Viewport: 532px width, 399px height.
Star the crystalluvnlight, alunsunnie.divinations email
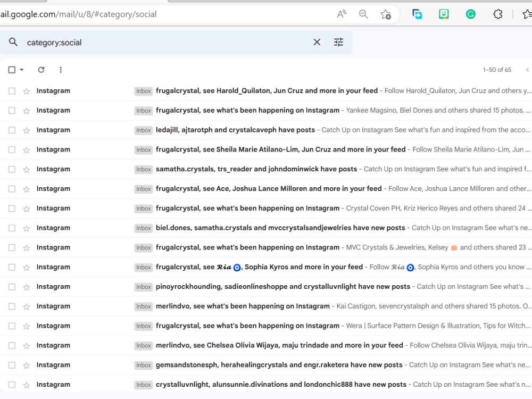tap(27, 385)
